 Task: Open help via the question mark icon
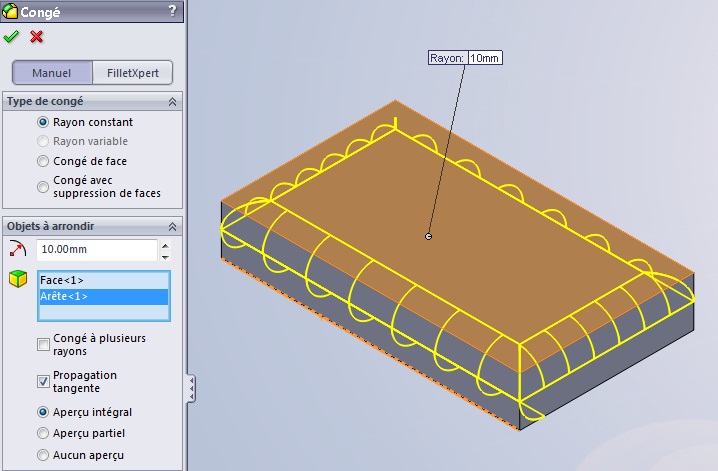[x=172, y=11]
